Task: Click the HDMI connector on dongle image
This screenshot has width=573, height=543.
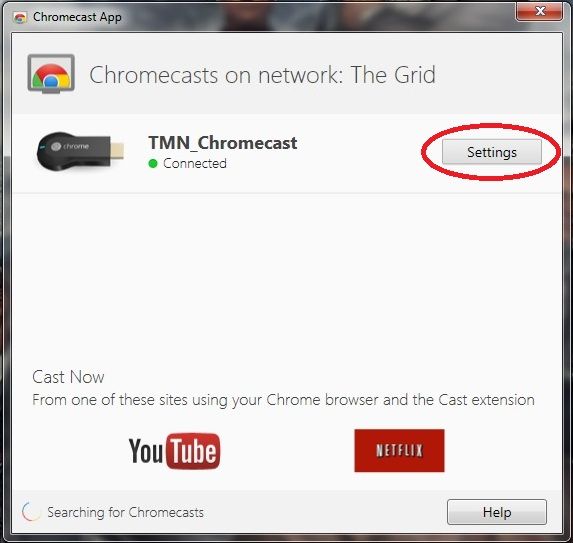Action: tap(117, 151)
